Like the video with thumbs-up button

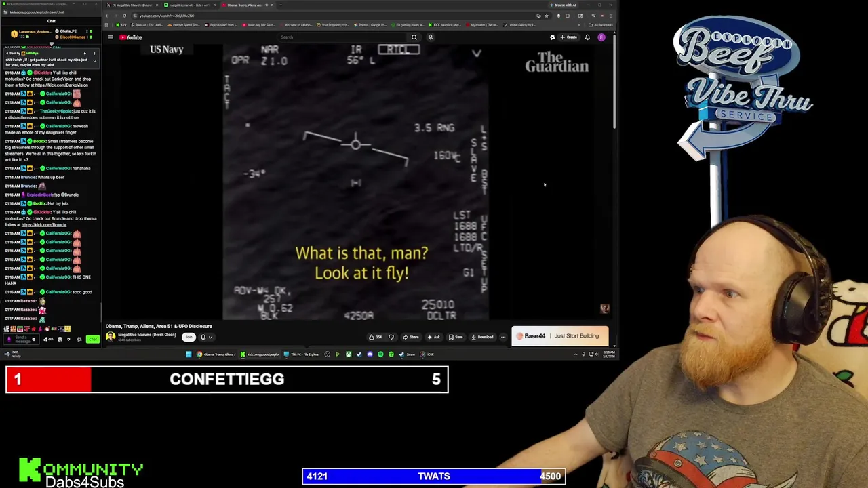[x=375, y=337]
